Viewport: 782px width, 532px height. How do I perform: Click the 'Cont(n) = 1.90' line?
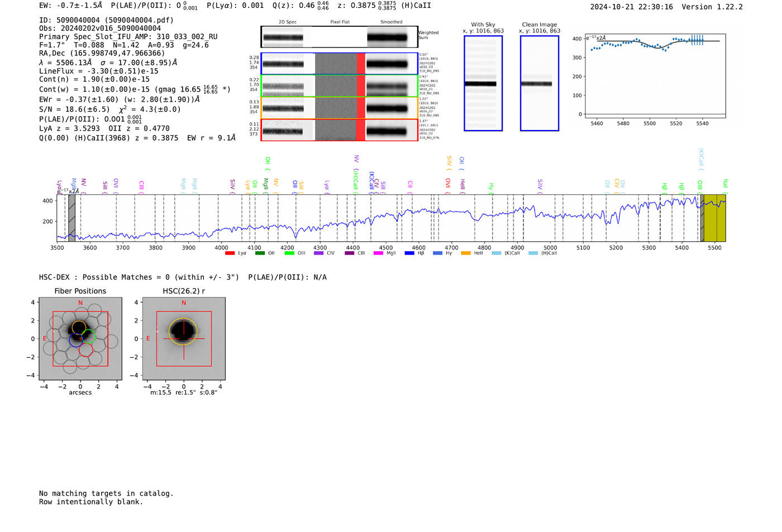(x=94, y=80)
